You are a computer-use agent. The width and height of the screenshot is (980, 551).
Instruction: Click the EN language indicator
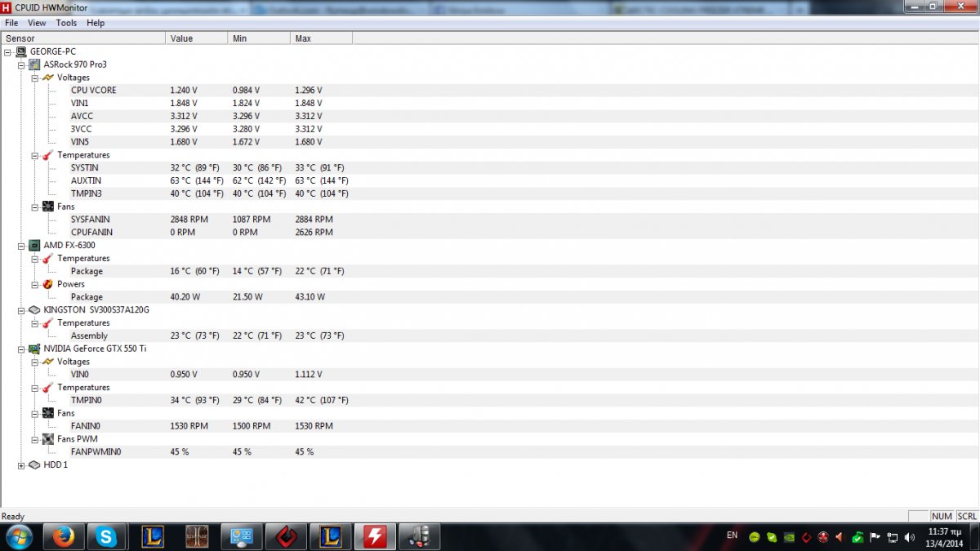click(x=732, y=535)
